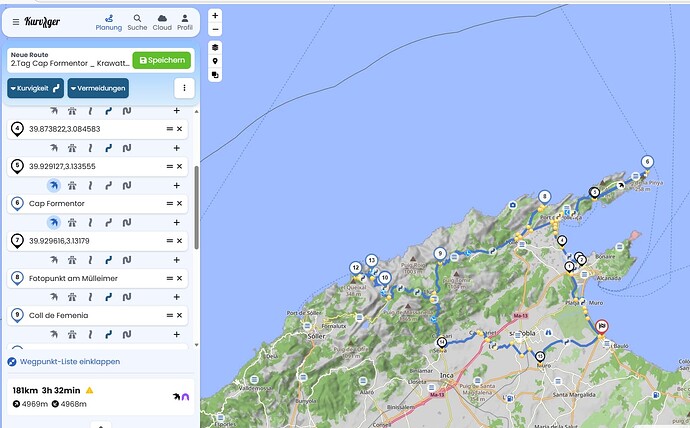Open the Vermeidungen dropdown
The height and width of the screenshot is (428, 690).
tap(98, 88)
